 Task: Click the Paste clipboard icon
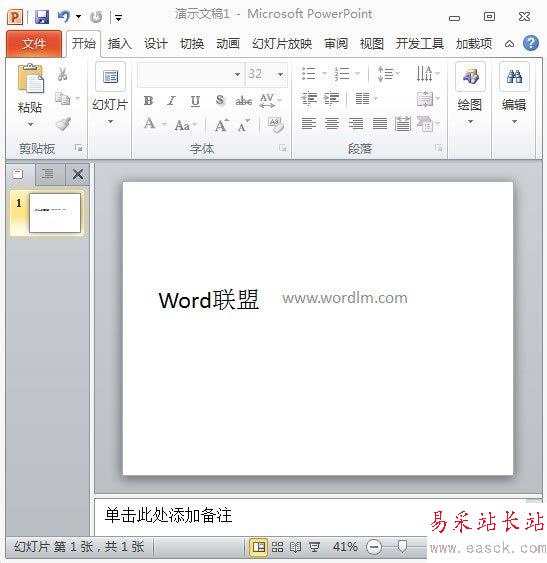click(30, 78)
